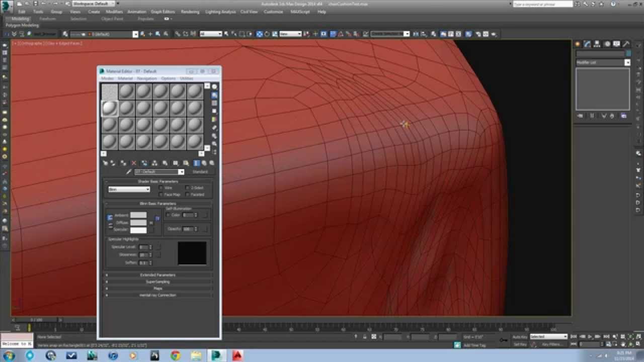The image size is (644, 362).
Task: Open the Graph Editors menu
Action: [x=163, y=12]
